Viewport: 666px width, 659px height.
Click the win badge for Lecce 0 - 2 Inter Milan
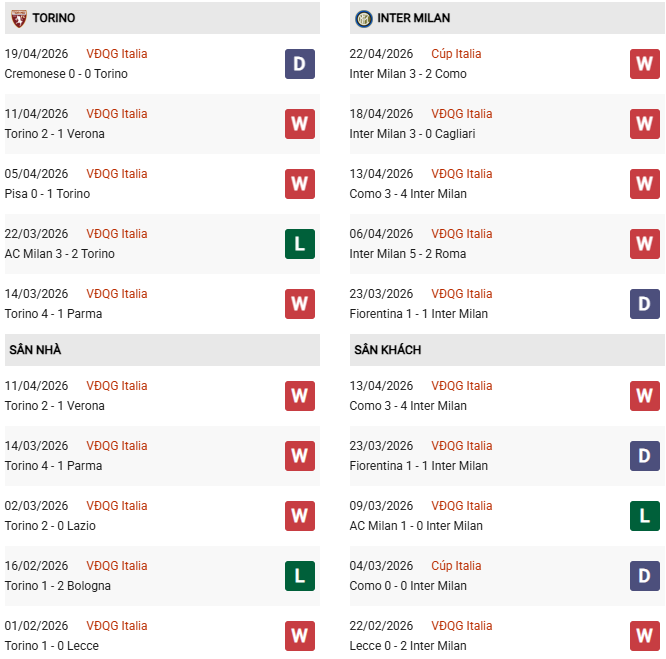click(645, 636)
